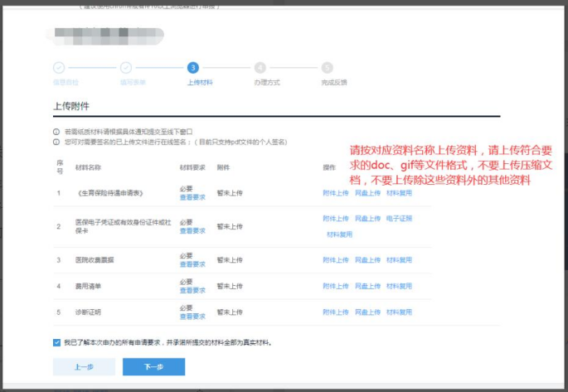This screenshot has width=568, height=392.
Task: Click info icon beside 若需纸质材料 notice
Action: 56,132
